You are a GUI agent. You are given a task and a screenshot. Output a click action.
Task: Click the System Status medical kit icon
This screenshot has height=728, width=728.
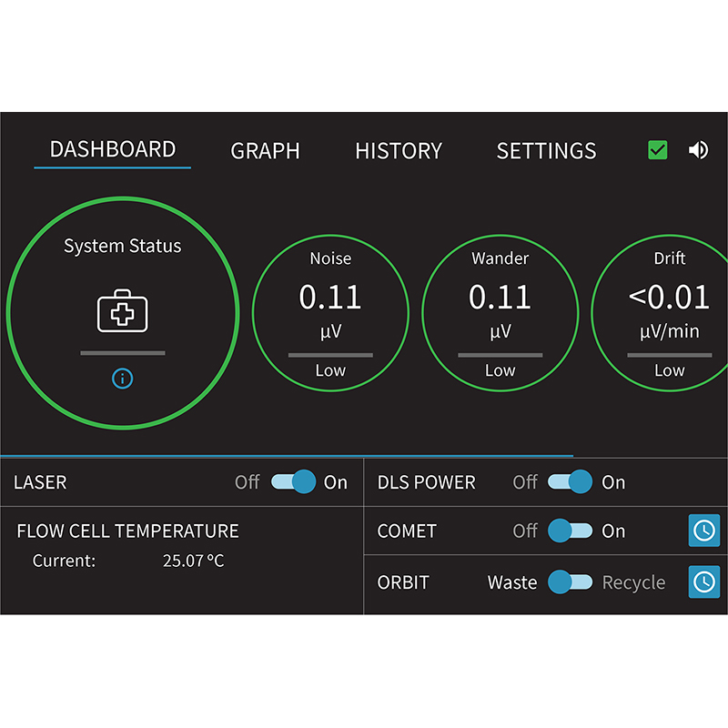click(123, 310)
